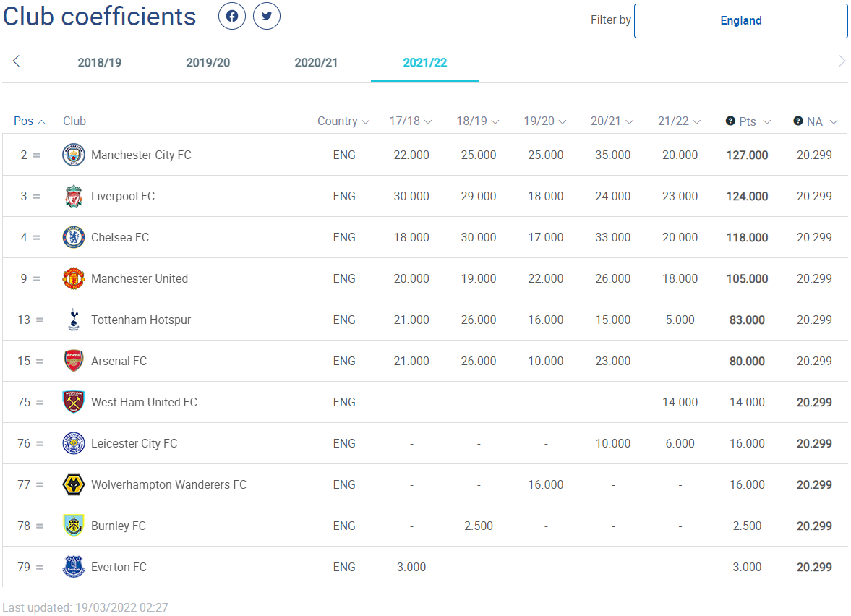Switch to the 2019/20 season tab

(x=208, y=62)
